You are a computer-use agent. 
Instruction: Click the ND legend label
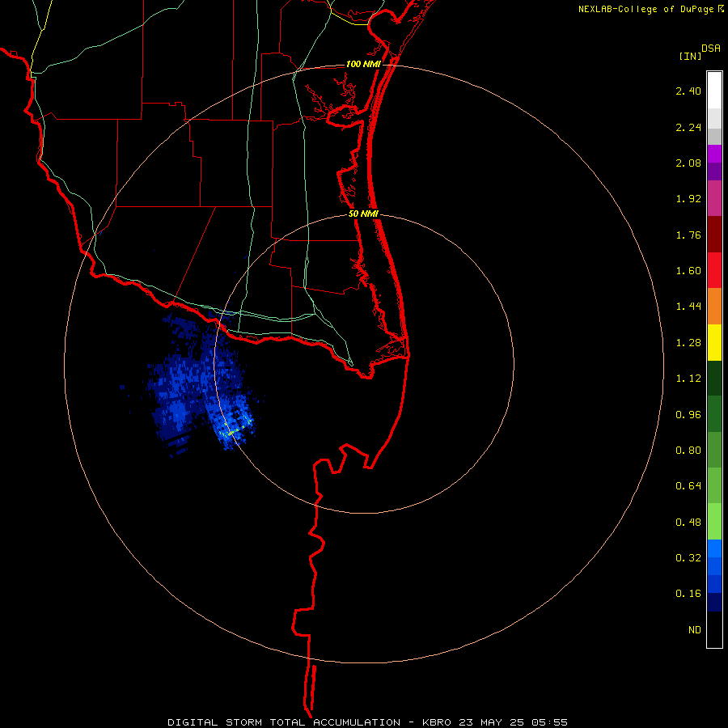(x=695, y=630)
